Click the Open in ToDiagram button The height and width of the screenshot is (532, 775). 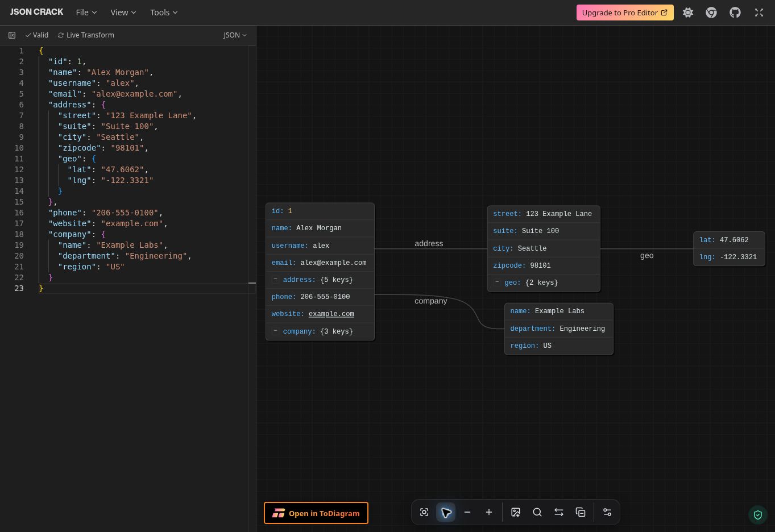pyautogui.click(x=316, y=513)
